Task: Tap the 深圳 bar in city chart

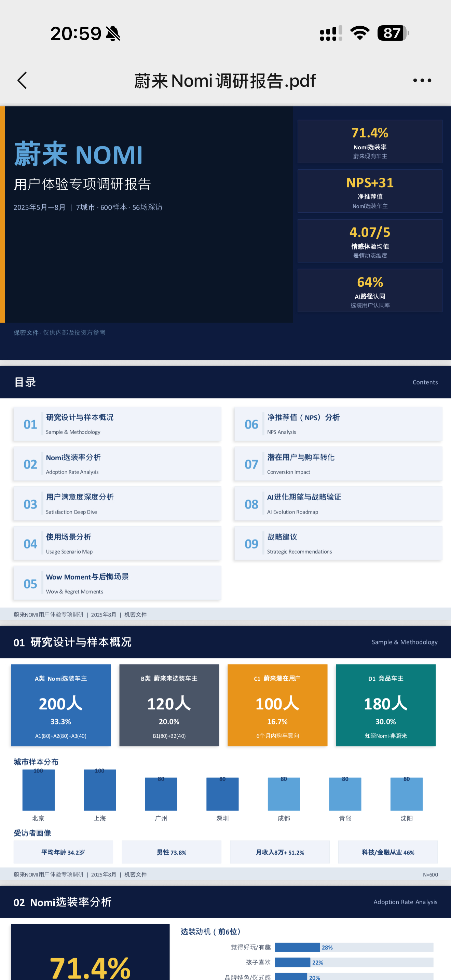Action: tap(222, 794)
